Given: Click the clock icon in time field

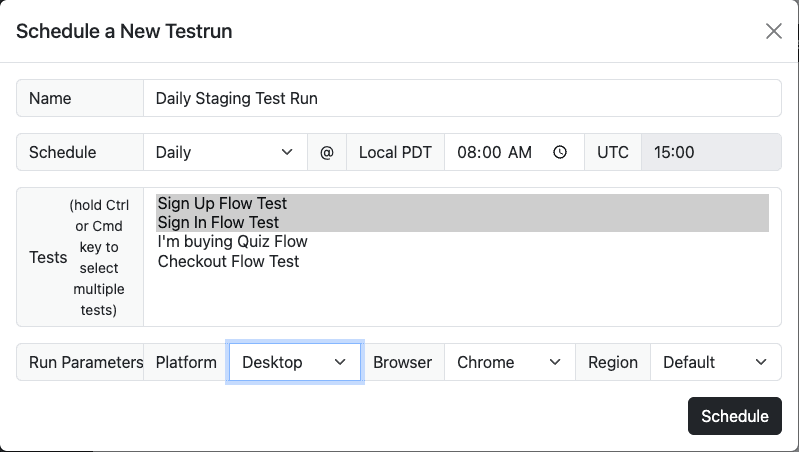Looking at the screenshot, I should pyautogui.click(x=560, y=153).
